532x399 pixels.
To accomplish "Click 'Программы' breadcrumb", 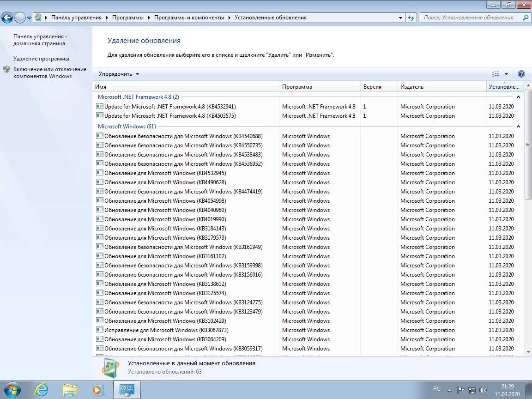I will (128, 18).
